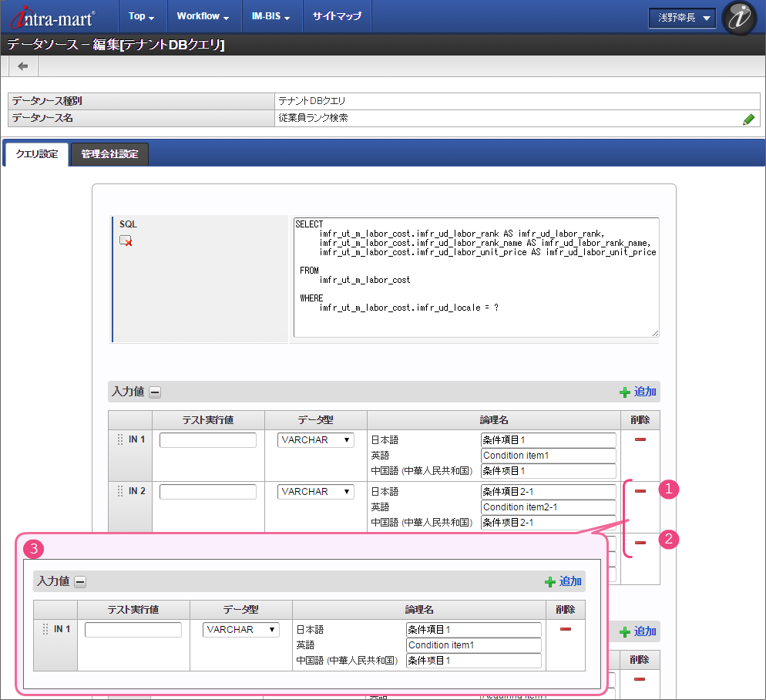Open the サイトマップ link
Viewport: 766px width, 700px height.
click(x=337, y=16)
